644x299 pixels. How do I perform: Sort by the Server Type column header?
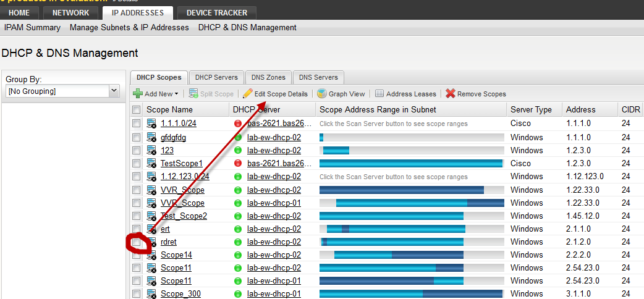click(531, 110)
